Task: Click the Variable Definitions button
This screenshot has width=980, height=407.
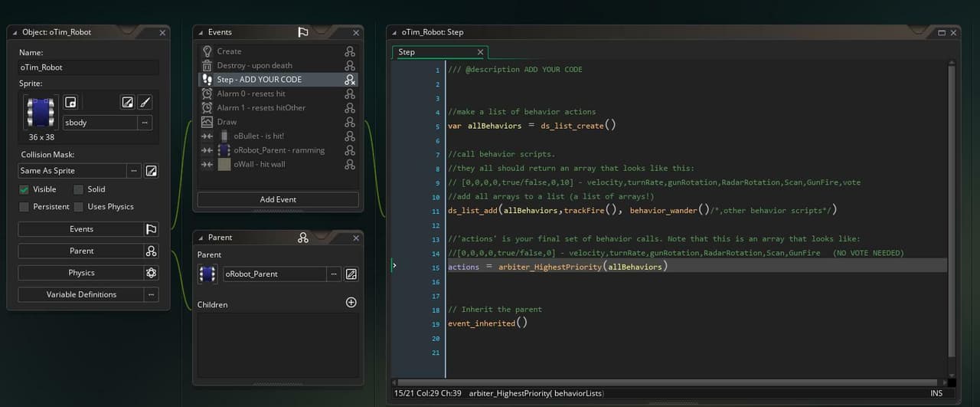Action: point(81,294)
